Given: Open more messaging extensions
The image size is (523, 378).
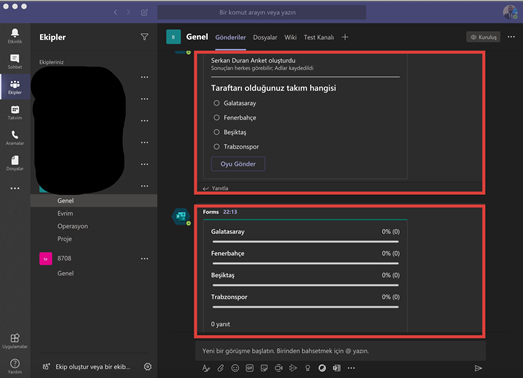Looking at the screenshot, I should tap(351, 368).
